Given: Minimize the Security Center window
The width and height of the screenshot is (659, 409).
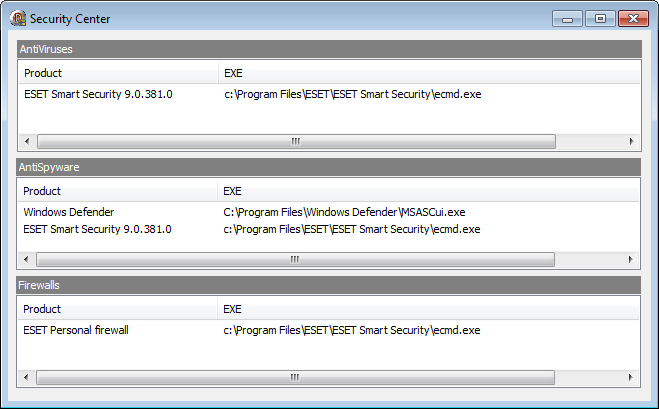Looking at the screenshot, I should click(x=567, y=19).
